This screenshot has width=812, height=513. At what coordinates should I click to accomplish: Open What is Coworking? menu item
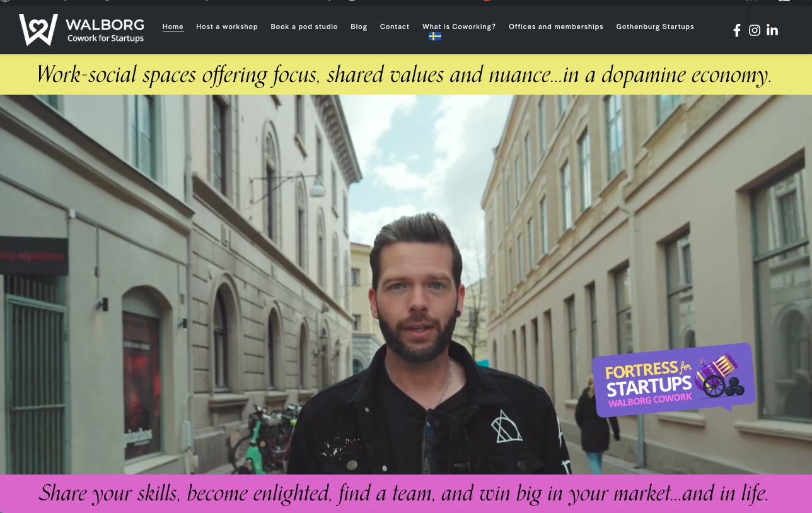click(458, 27)
